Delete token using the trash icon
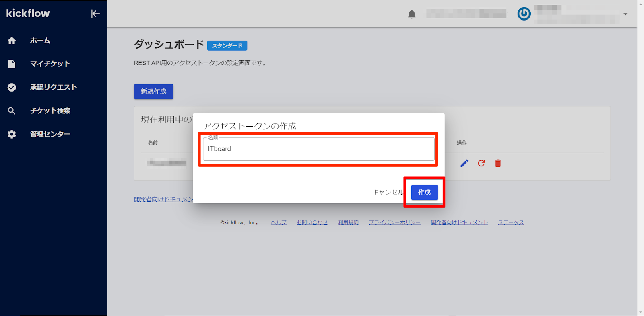 (498, 163)
